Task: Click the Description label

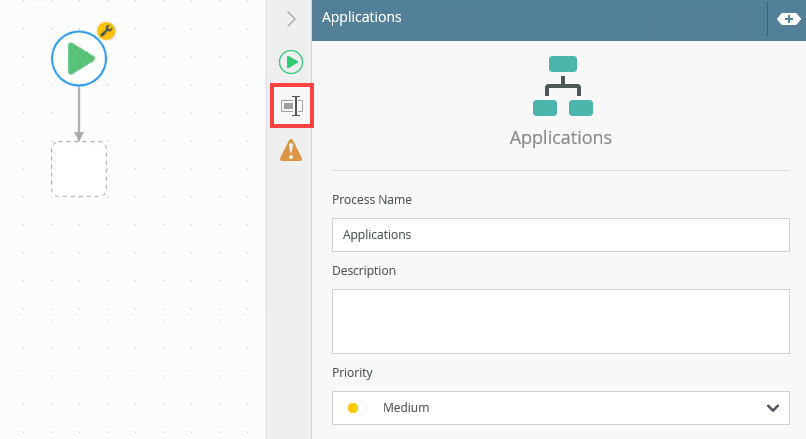Action: pyautogui.click(x=364, y=270)
